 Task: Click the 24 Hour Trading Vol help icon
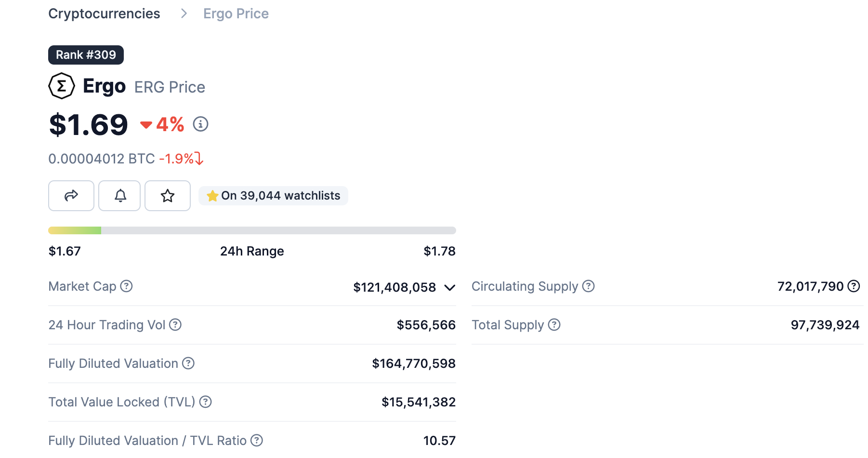pos(175,325)
